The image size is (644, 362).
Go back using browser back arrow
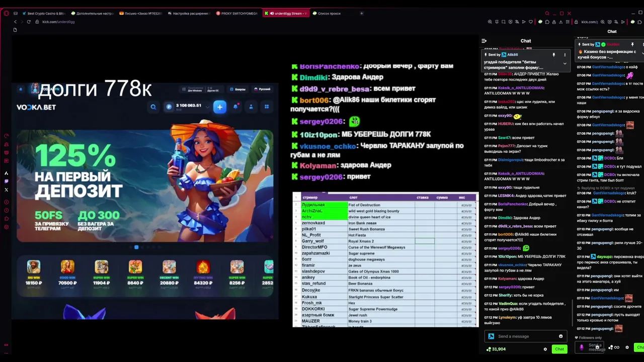(x=15, y=22)
